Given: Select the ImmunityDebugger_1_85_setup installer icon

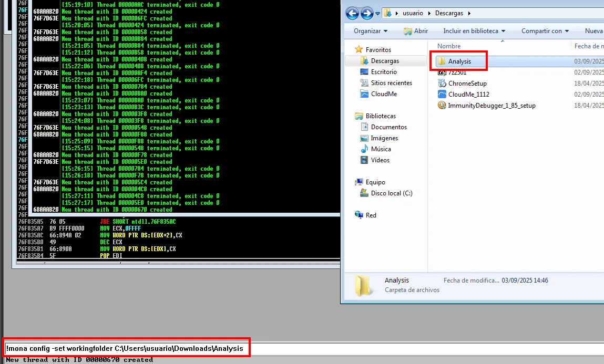Looking at the screenshot, I should [442, 105].
